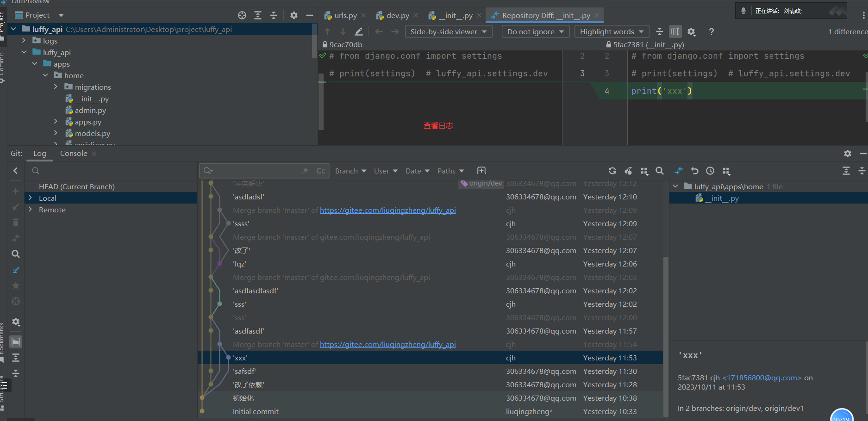Click the Revert Selected Changes icon
The image size is (868, 421).
point(694,171)
